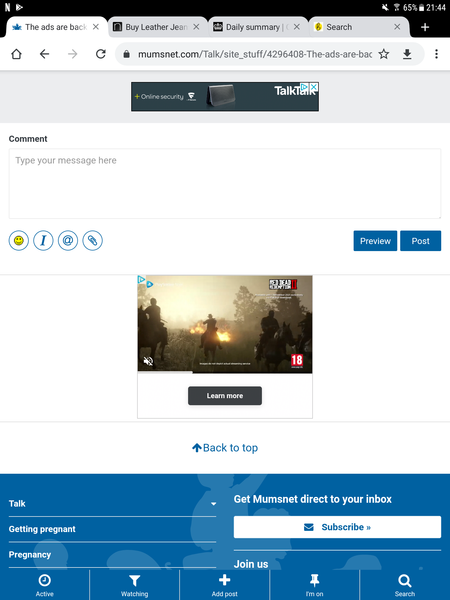Focus the comment message box
This screenshot has height=600, width=450.
225,184
